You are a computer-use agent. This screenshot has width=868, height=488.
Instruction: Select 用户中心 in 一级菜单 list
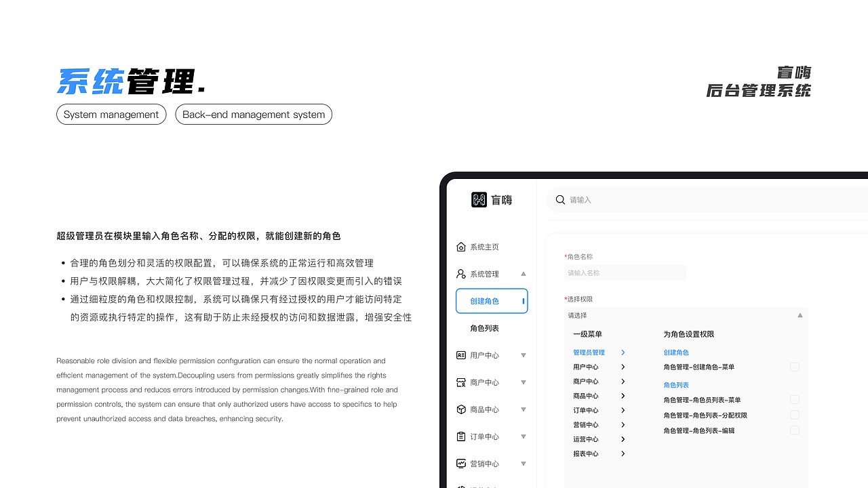click(586, 367)
